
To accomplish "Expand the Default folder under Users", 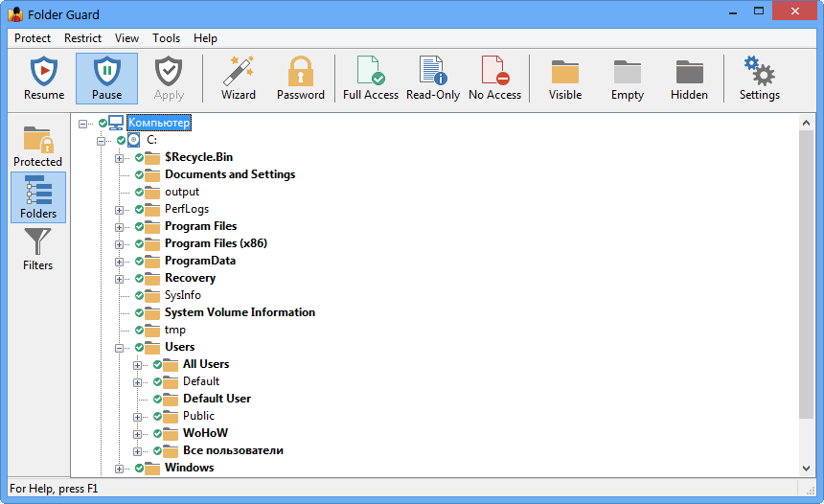I will 137,382.
